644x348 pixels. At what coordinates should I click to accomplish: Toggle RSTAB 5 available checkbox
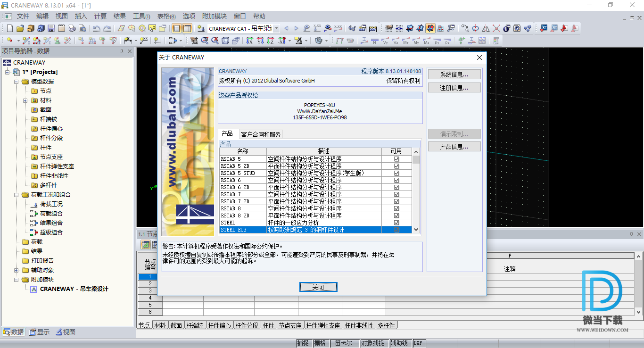tap(396, 159)
